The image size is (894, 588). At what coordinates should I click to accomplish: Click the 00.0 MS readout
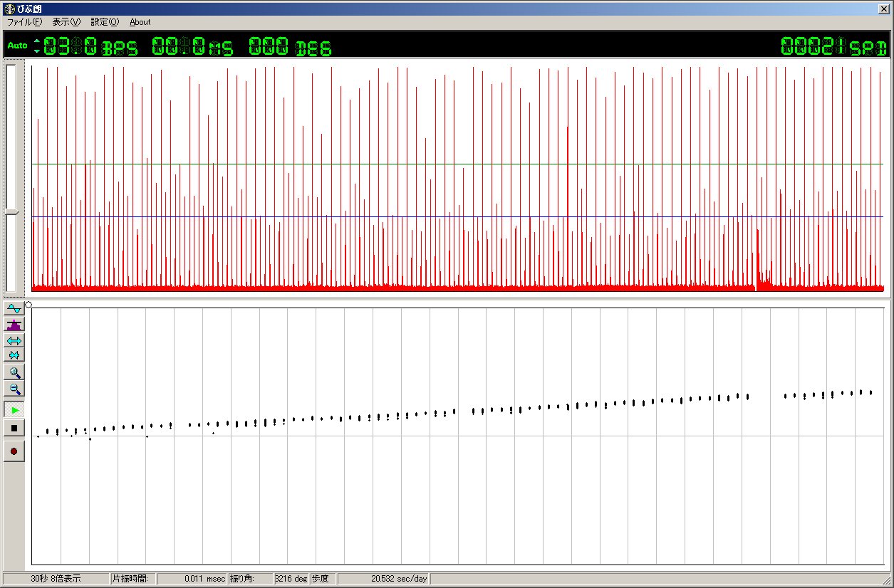coord(192,47)
